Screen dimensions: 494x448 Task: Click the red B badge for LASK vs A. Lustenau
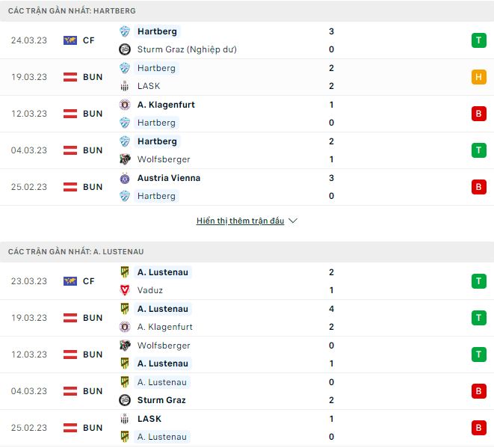[478, 428]
